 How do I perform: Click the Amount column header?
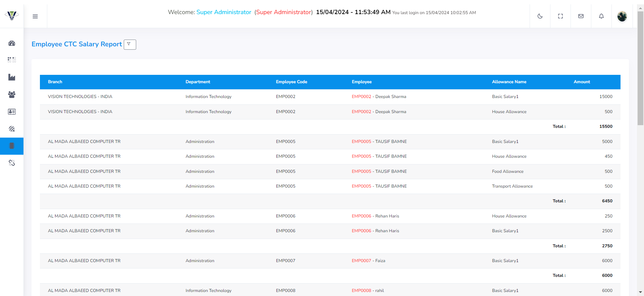[x=582, y=82]
